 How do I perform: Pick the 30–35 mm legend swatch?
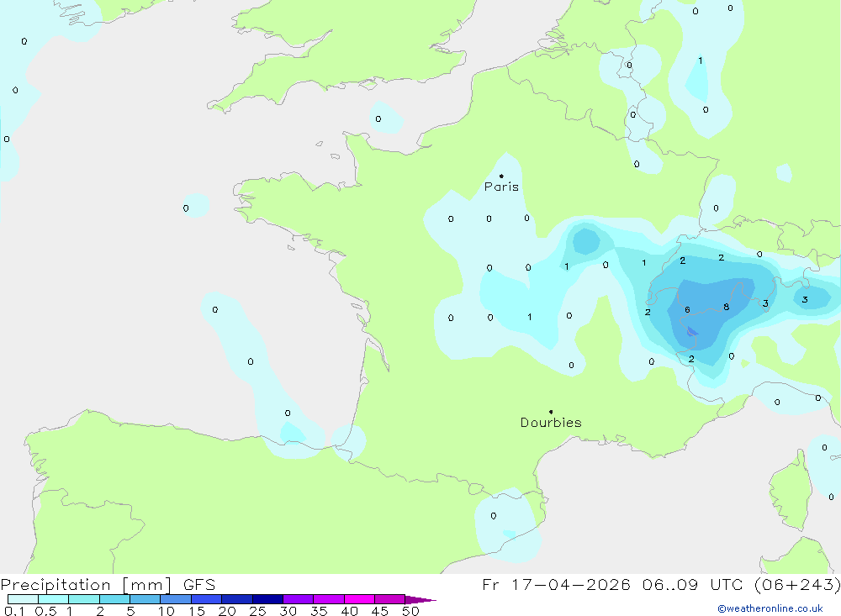coord(298,599)
